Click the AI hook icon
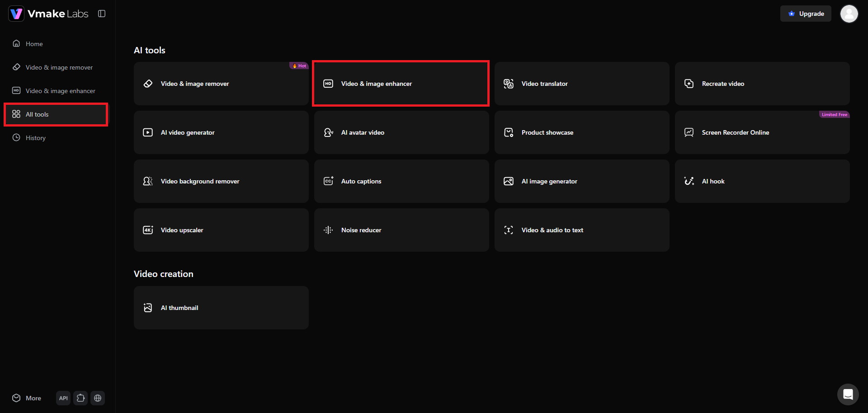 pyautogui.click(x=689, y=181)
